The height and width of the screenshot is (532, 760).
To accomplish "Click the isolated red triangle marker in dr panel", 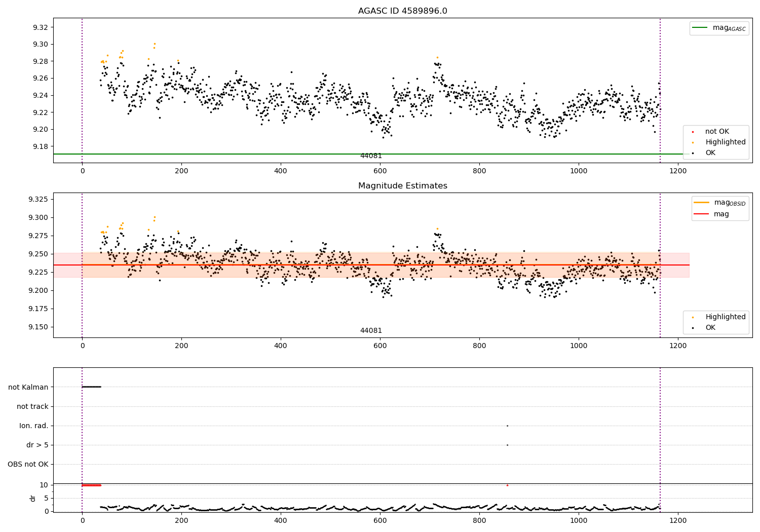I will pos(507,485).
